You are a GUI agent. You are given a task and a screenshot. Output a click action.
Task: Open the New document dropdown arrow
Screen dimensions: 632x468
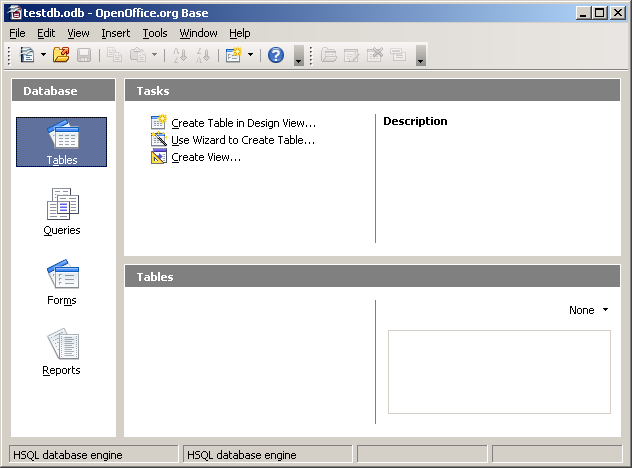tap(43, 54)
